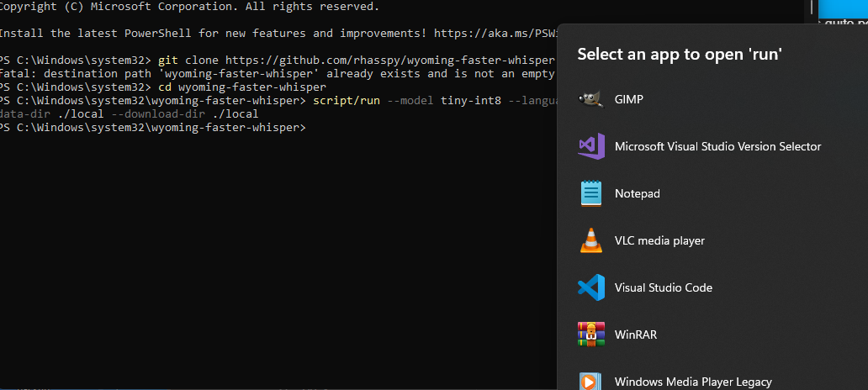Screen dimensions: 868x390
Task: Click the GIMP mascot icon
Action: pos(591,99)
